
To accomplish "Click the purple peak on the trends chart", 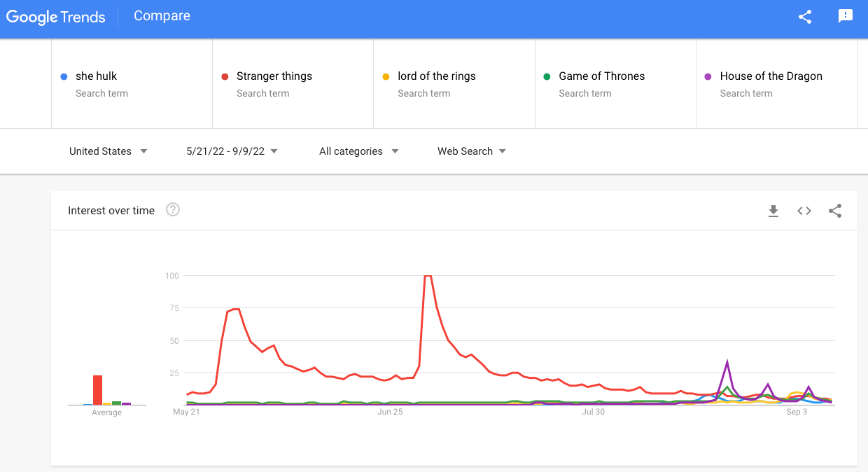I will pos(728,361).
